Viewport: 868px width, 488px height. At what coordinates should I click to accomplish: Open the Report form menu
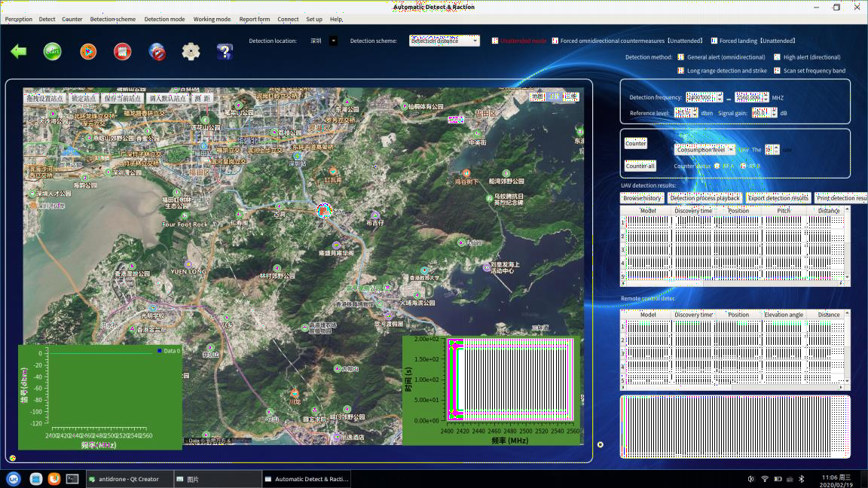255,20
